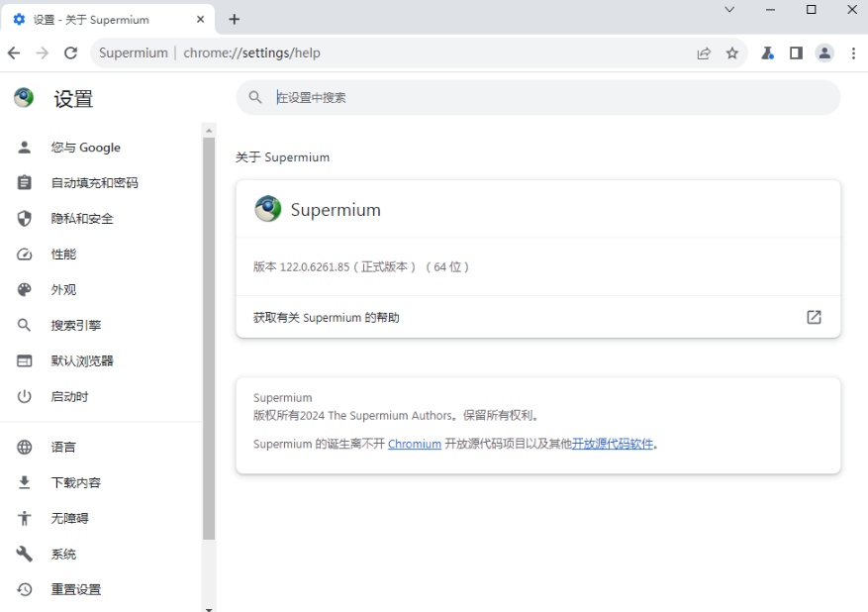Viewport: 868px width, 612px height.
Task: Click the 默认浏览器 window icon
Action: tap(25, 361)
